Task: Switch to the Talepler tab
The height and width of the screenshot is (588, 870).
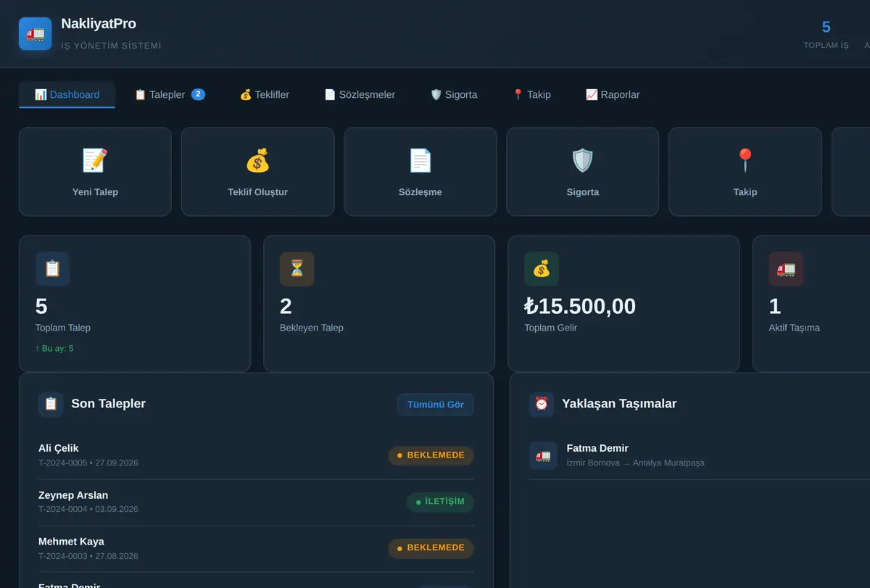Action: (170, 94)
